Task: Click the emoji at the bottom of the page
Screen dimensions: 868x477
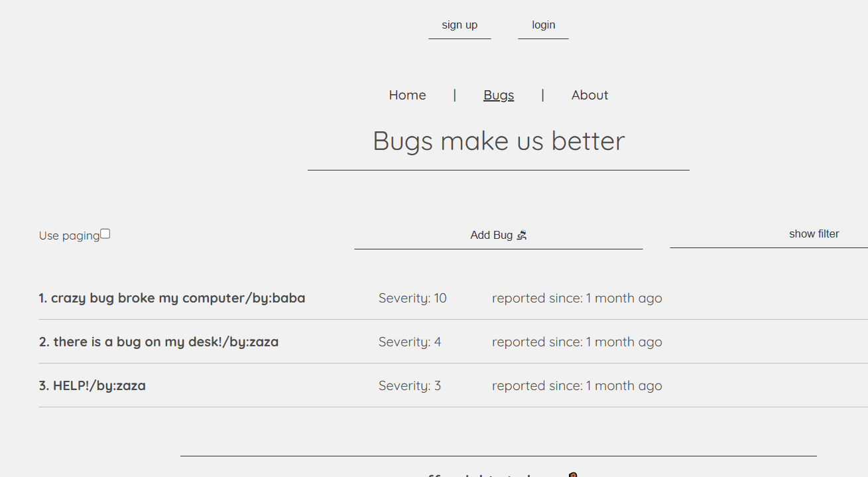Action: 572,475
